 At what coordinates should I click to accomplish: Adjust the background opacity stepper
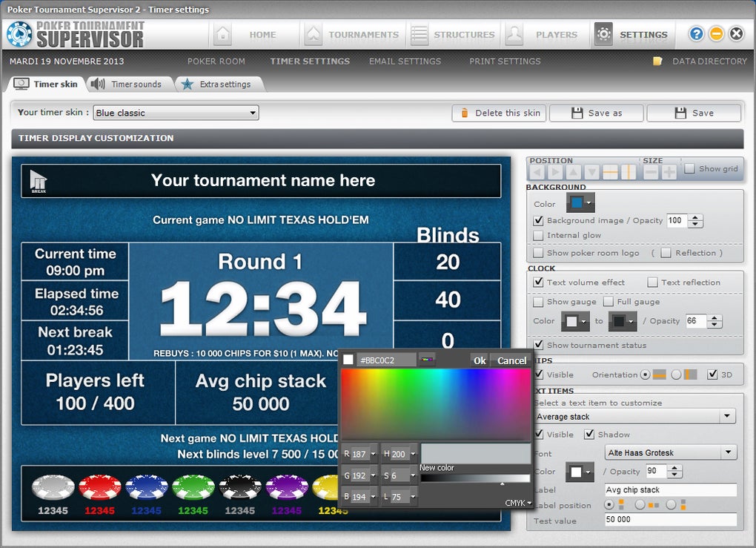(x=695, y=221)
